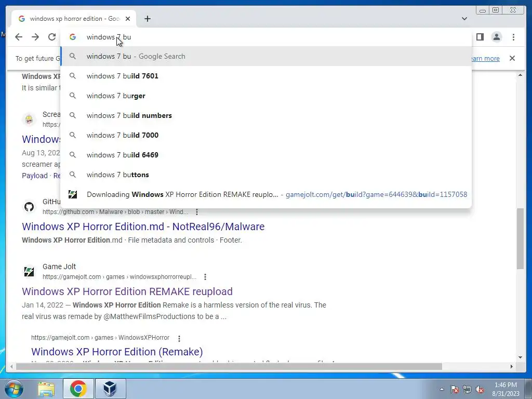Select suggestion windows 7 burger
This screenshot has height=399, width=532.
(x=266, y=96)
